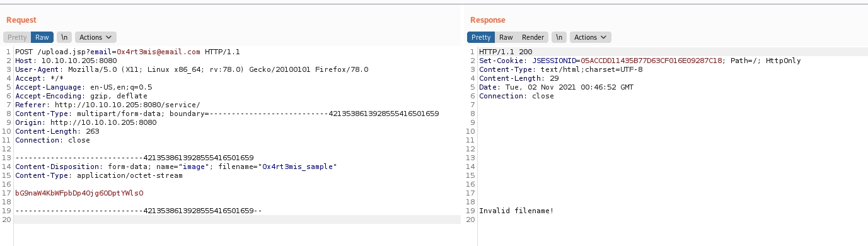Open Actions dropdown in Response panel
The width and height of the screenshot is (868, 246).
[x=590, y=37]
